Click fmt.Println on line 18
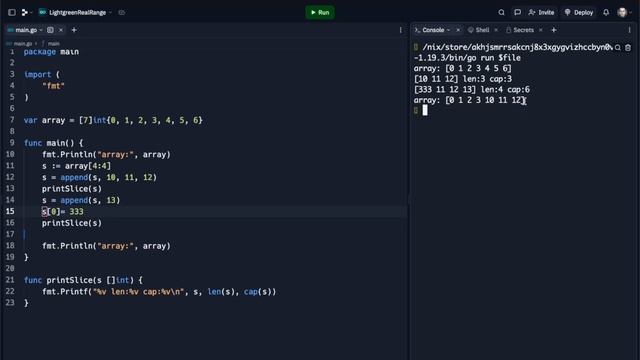The image size is (640, 360). (x=106, y=246)
